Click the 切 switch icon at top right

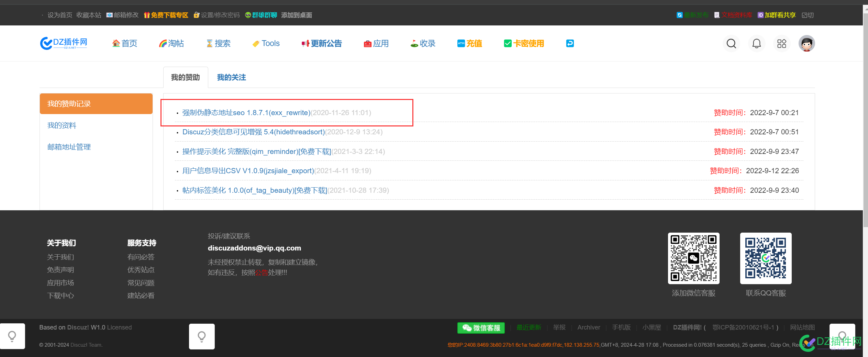point(808,15)
